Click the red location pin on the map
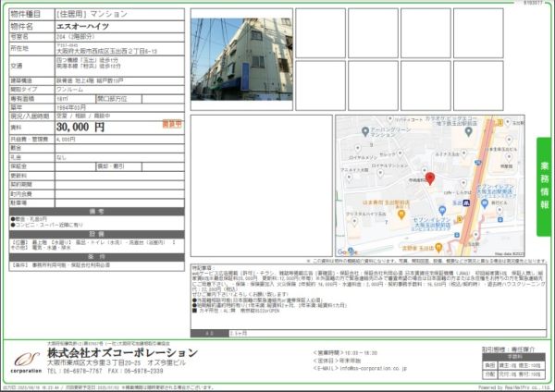The height and width of the screenshot is (392, 555). 430,178
